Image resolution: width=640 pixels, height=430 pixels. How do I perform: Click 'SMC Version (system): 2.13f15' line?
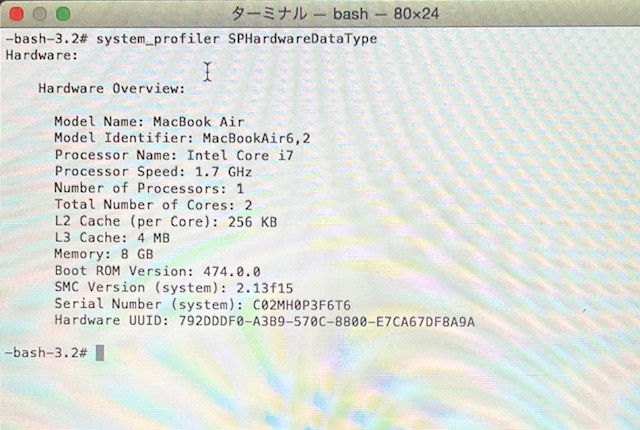point(174,287)
